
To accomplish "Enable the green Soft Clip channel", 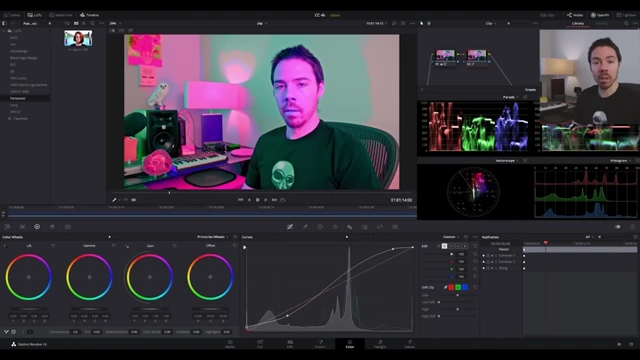I will [458, 287].
